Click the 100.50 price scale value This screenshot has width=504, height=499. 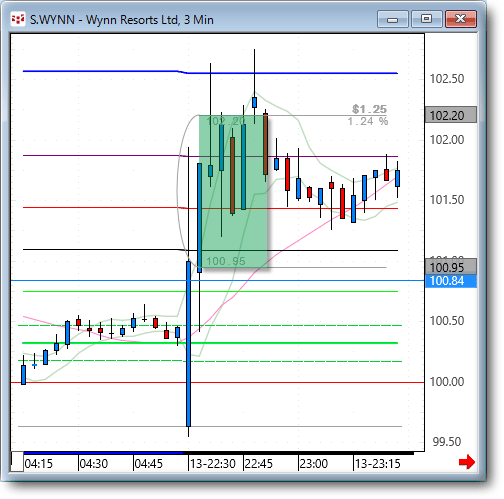tap(447, 321)
